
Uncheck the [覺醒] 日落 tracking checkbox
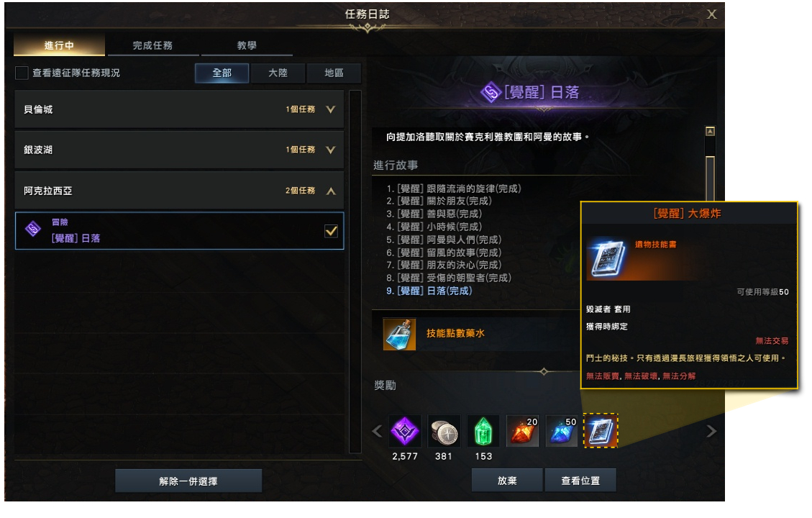click(331, 231)
